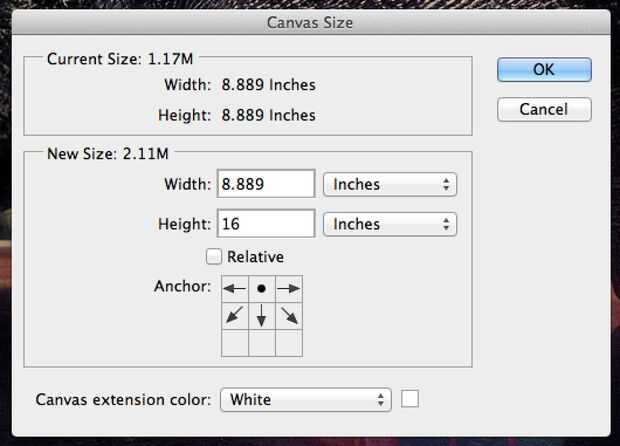This screenshot has height=446, width=620.
Task: Click the downward arrow center anchor cell
Action: [x=261, y=316]
